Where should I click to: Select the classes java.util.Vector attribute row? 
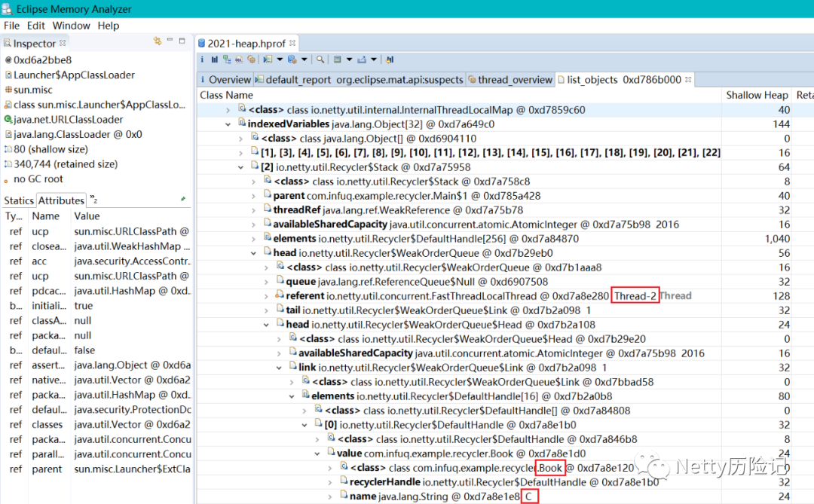point(97,425)
